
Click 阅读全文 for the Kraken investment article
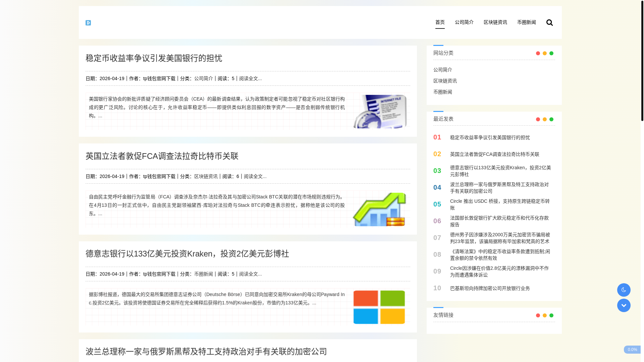(x=251, y=274)
